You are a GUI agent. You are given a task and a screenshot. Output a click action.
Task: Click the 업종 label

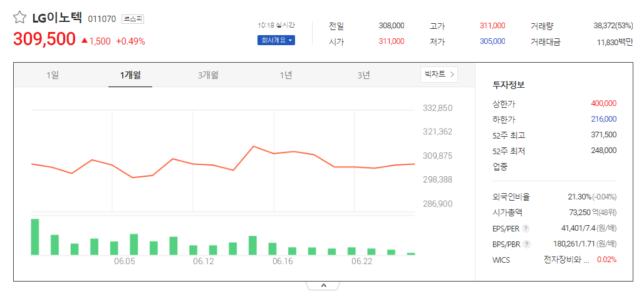coord(500,167)
